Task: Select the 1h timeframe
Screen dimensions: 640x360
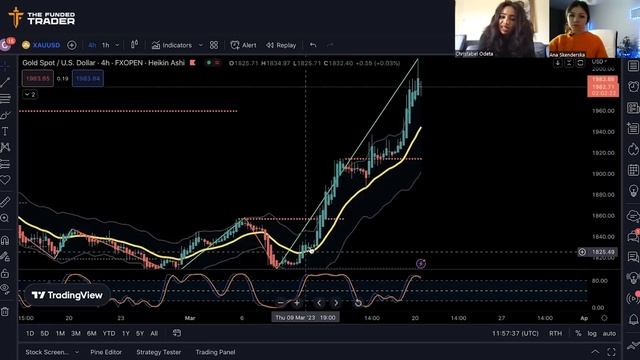Action: coord(106,45)
